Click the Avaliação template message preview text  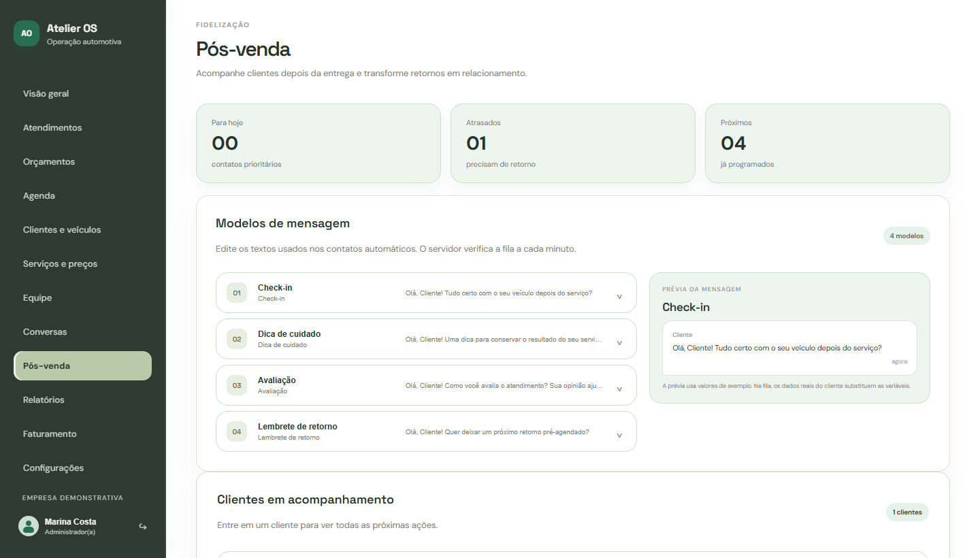pos(504,386)
